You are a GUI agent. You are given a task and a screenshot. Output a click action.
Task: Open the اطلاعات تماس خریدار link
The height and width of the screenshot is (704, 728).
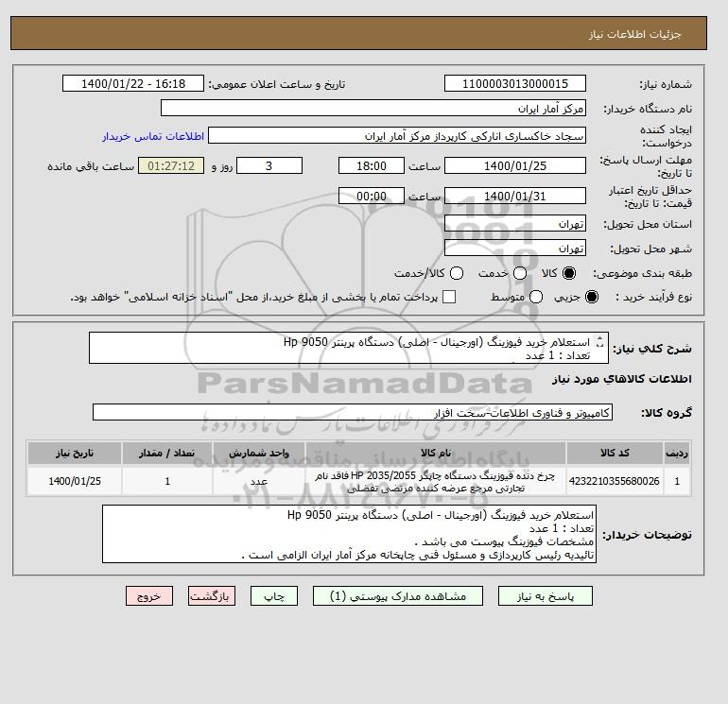point(153,136)
